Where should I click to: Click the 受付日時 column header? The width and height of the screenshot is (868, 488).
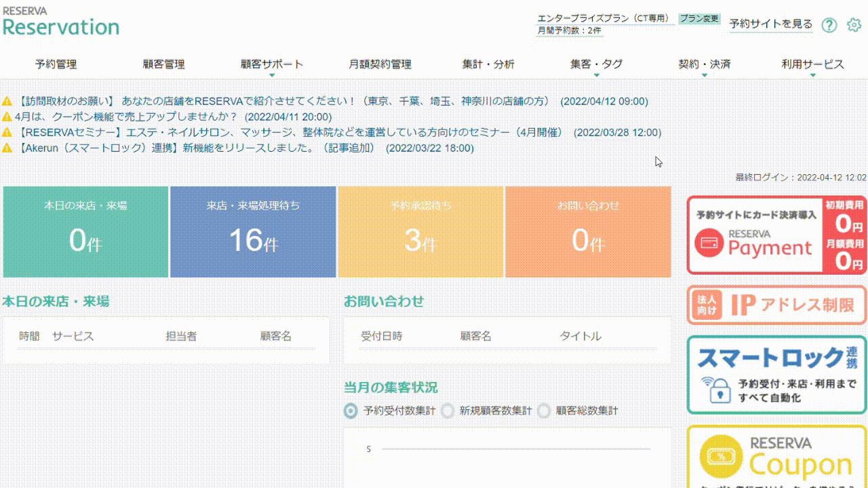pyautogui.click(x=382, y=336)
